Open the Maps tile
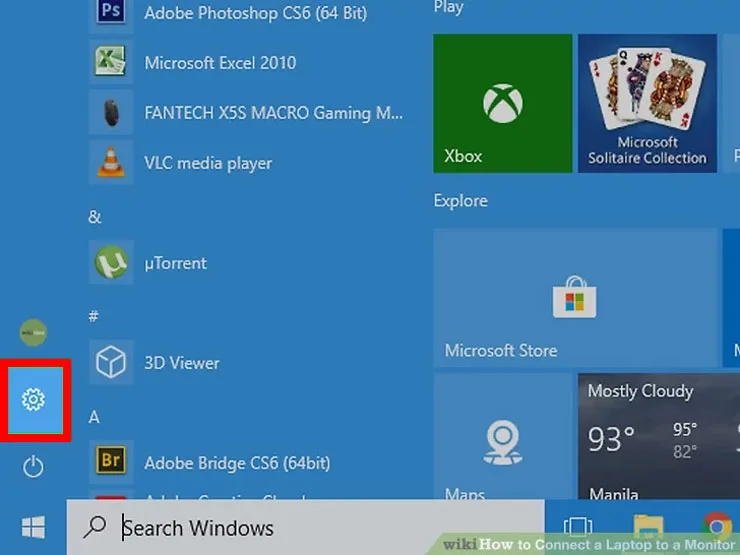The height and width of the screenshot is (555, 740). pyautogui.click(x=503, y=437)
